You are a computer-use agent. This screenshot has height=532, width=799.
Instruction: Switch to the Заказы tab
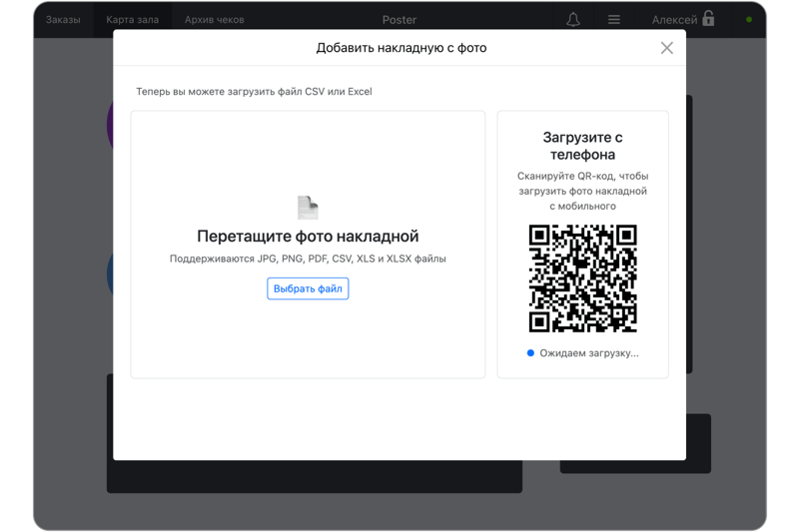[63, 20]
